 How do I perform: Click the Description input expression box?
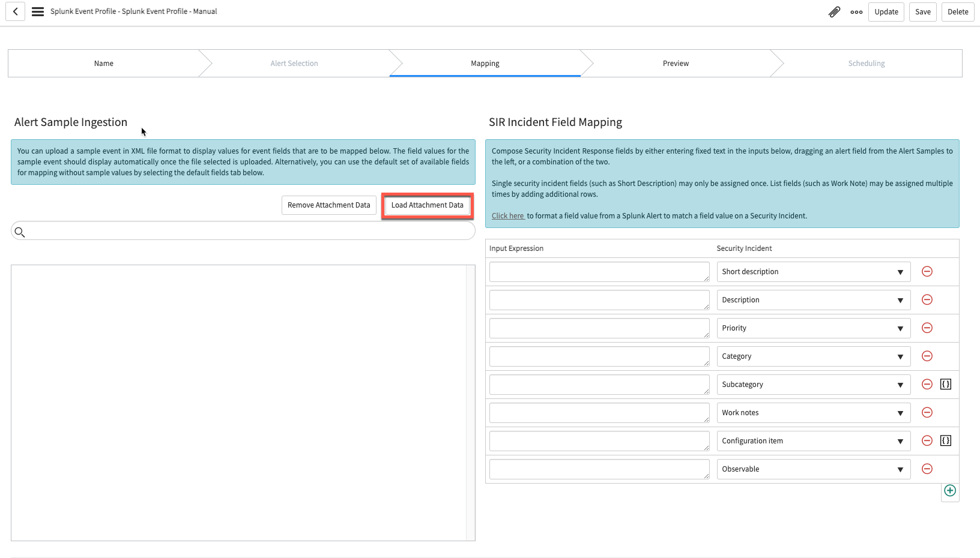tap(599, 300)
